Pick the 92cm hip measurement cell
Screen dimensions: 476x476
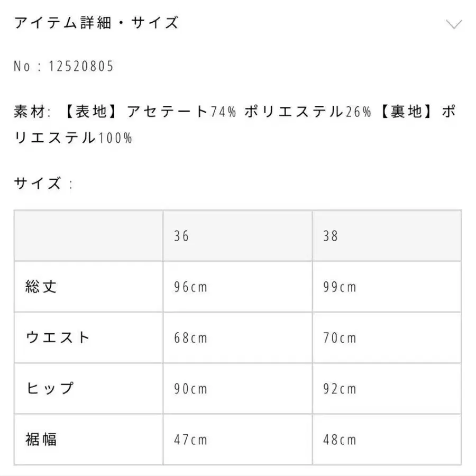340,388
